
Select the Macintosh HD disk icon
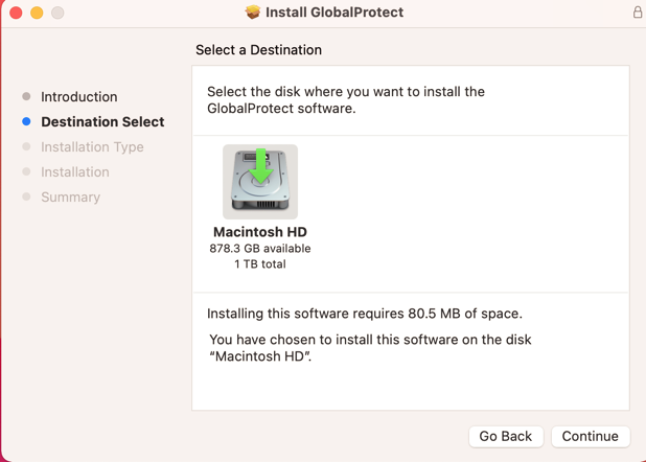point(260,181)
